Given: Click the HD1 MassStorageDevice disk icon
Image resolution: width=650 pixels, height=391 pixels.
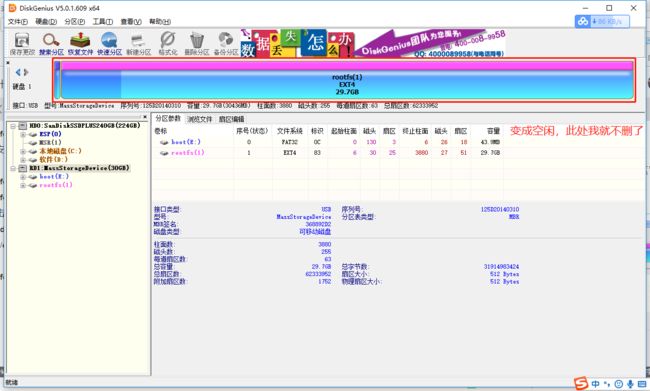Looking at the screenshot, I should tap(23, 168).
